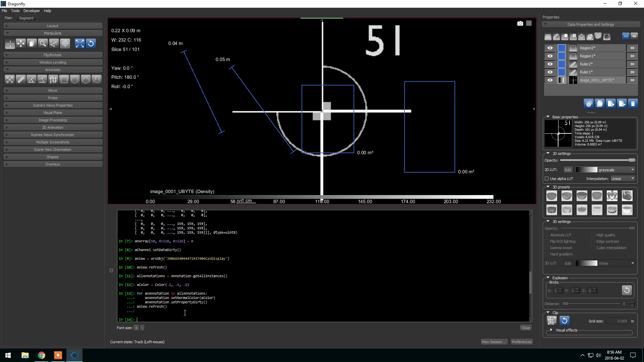Switch to the Segment tab

click(26, 18)
